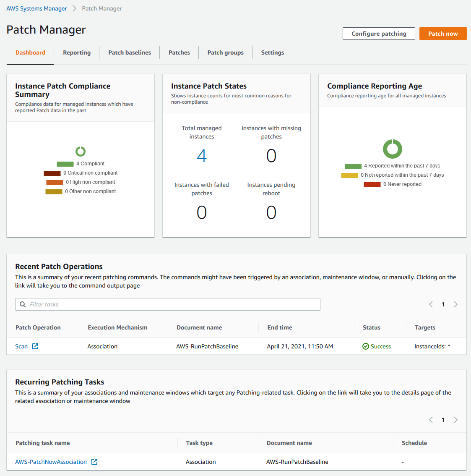Viewport: 471px width, 476px height.
Task: Click the compliance summary donut chart
Action: coord(81,151)
